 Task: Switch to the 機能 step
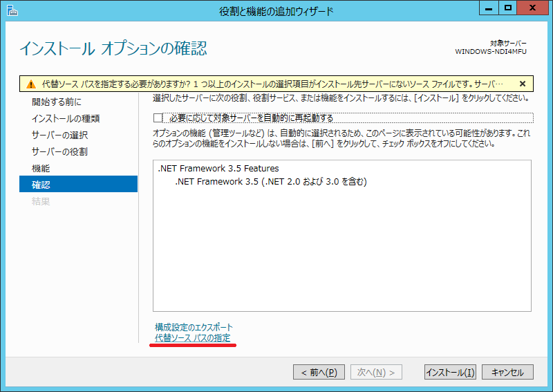point(41,169)
